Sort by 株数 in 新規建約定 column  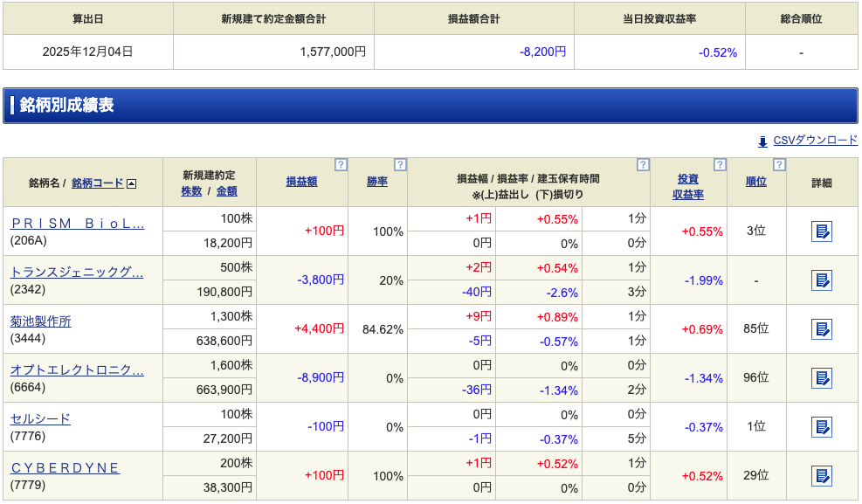[191, 191]
